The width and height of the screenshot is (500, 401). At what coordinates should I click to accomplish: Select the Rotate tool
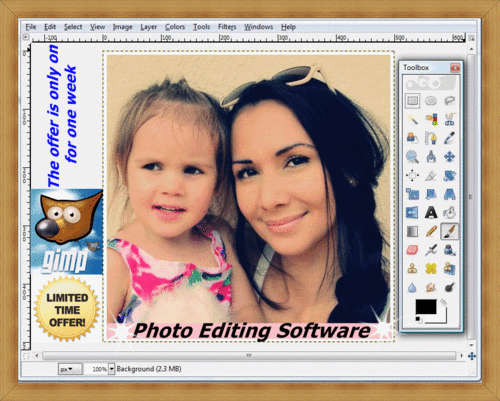point(450,175)
